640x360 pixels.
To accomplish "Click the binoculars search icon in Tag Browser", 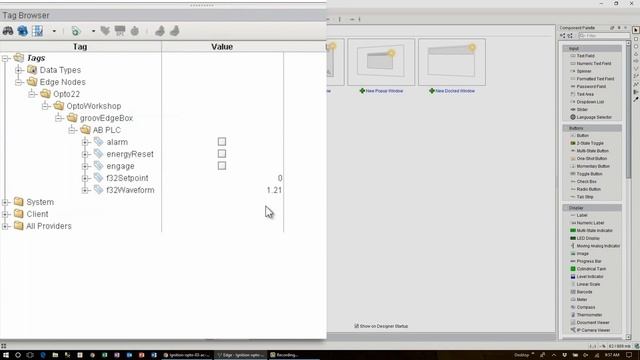I will pyautogui.click(x=8, y=31).
